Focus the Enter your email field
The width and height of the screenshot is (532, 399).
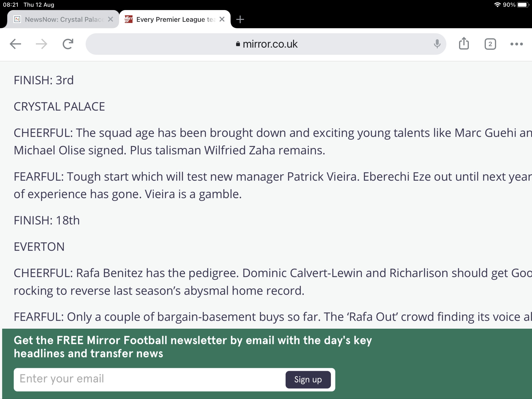pyautogui.click(x=149, y=379)
